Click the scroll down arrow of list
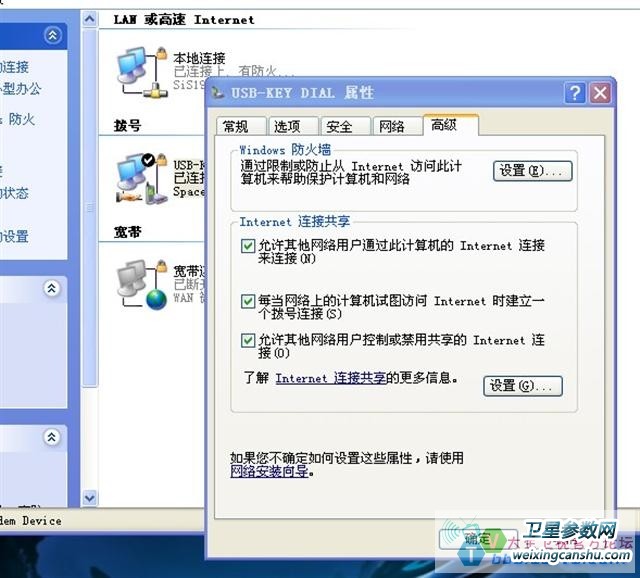The image size is (640, 578). (89, 498)
